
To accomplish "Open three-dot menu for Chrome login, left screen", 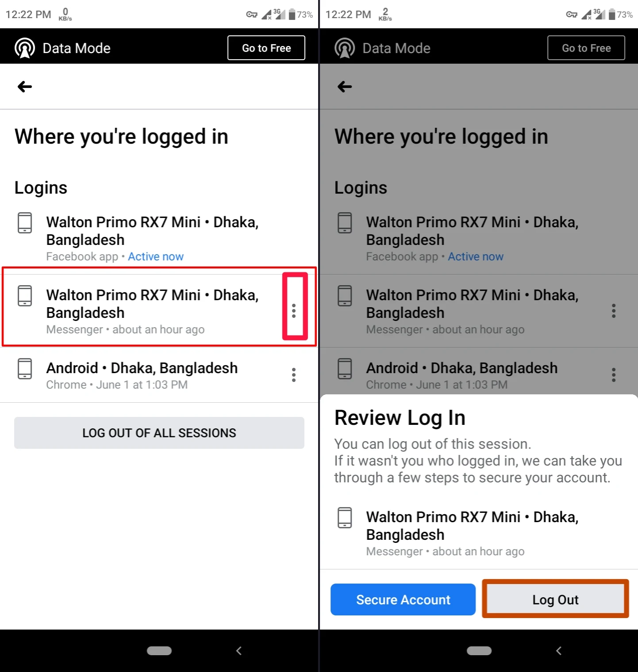I will pyautogui.click(x=294, y=375).
